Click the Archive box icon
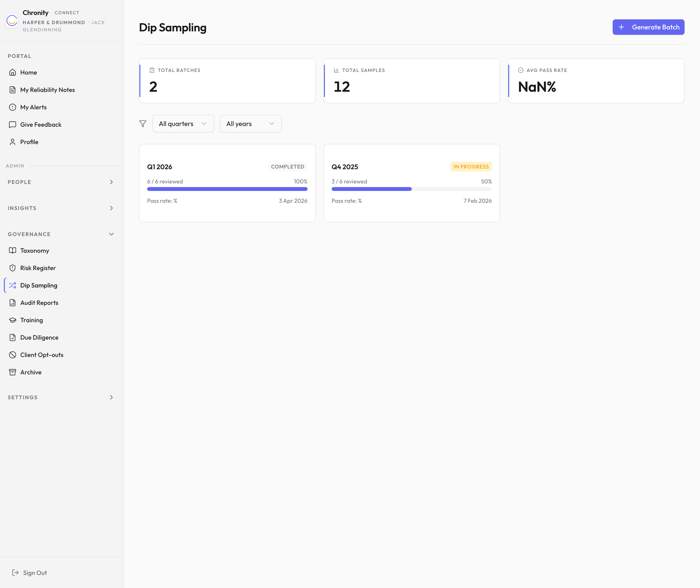Image resolution: width=700 pixels, height=588 pixels. [13, 372]
